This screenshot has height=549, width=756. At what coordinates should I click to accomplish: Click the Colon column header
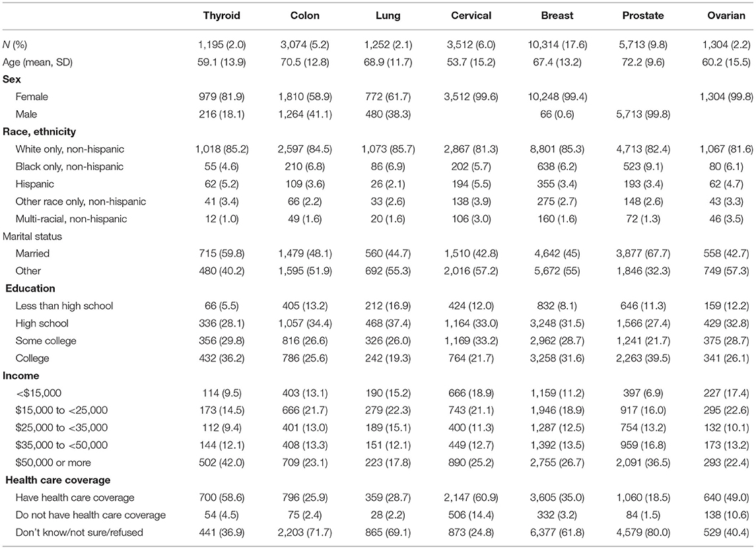click(x=305, y=15)
